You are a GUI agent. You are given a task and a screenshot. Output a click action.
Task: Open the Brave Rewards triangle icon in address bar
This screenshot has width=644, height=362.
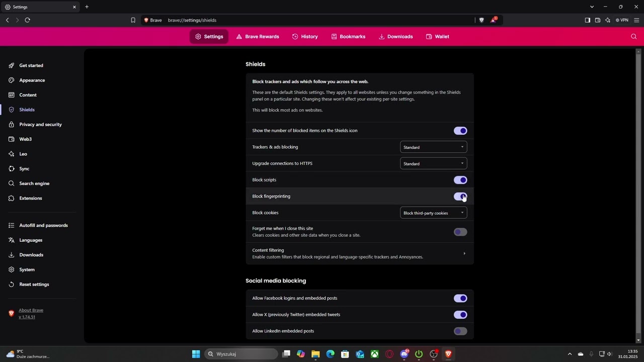pyautogui.click(x=494, y=20)
